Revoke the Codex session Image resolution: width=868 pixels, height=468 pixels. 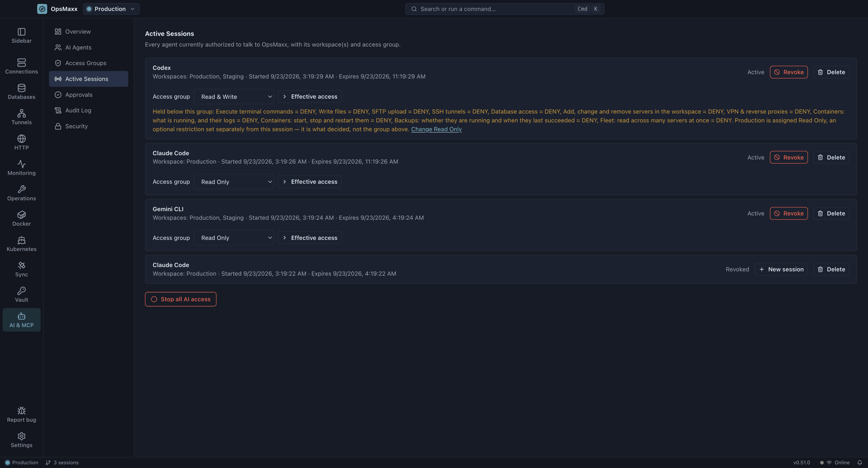coord(788,72)
